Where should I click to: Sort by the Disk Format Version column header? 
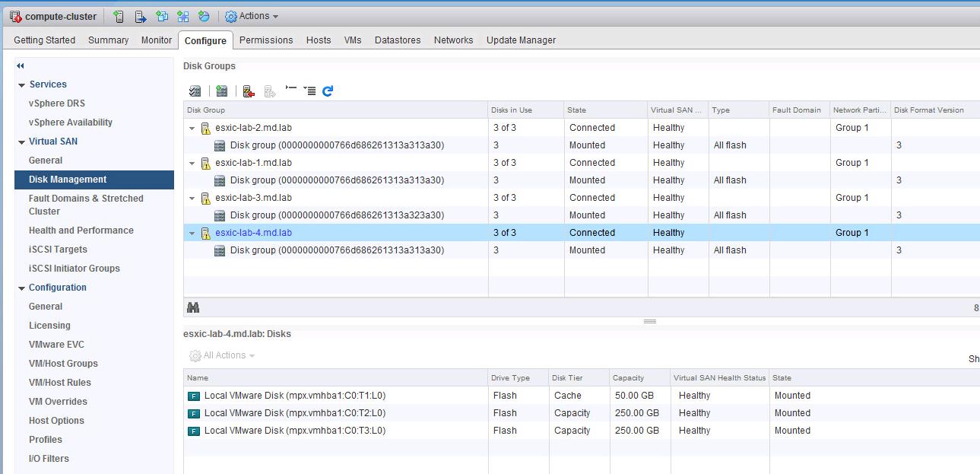click(x=935, y=110)
